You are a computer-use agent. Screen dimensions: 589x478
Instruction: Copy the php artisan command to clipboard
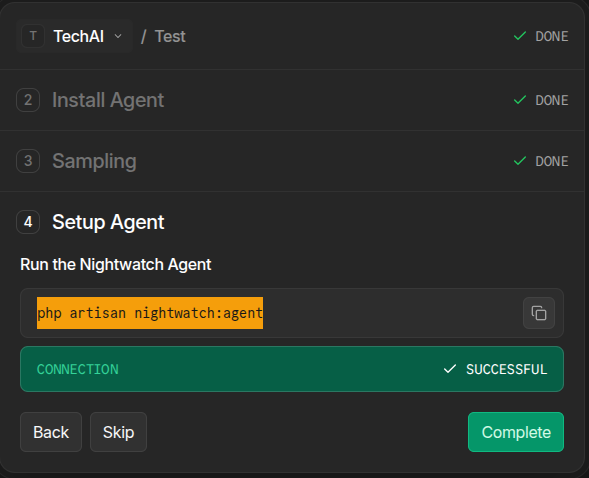[x=539, y=313]
